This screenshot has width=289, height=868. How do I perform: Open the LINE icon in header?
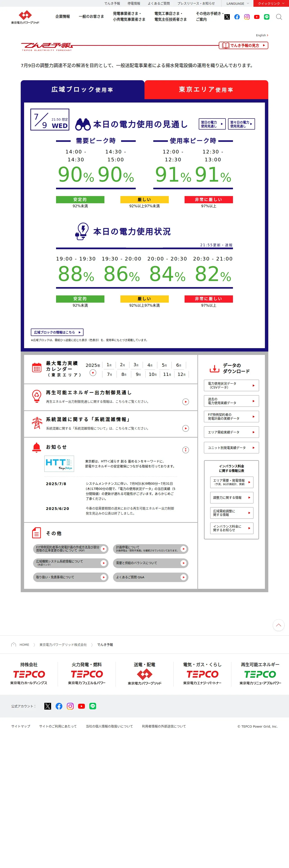click(267, 17)
